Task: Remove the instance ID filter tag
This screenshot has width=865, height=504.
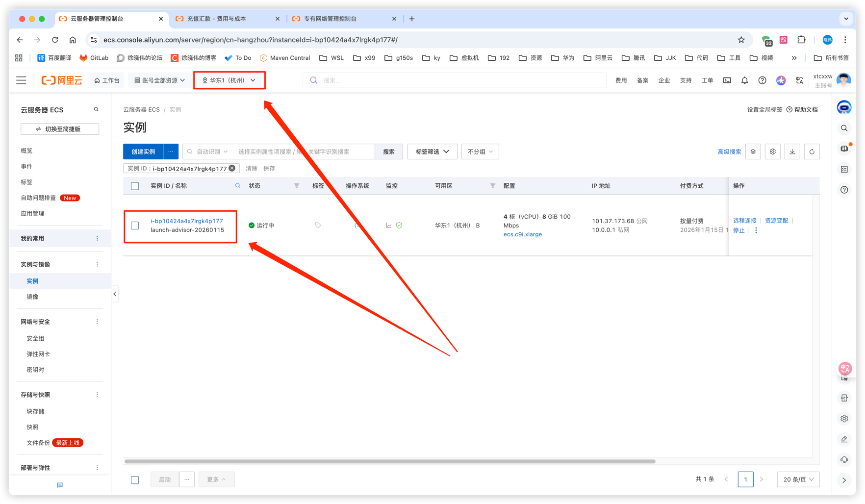Action: click(232, 168)
